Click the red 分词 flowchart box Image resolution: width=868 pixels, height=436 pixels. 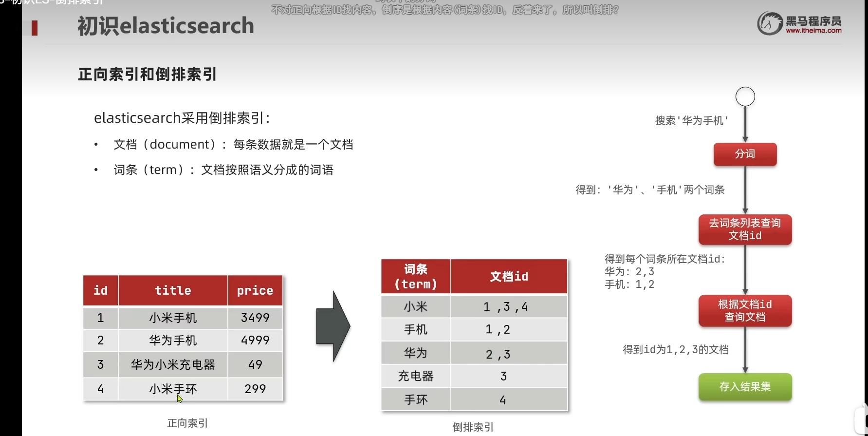pos(745,154)
